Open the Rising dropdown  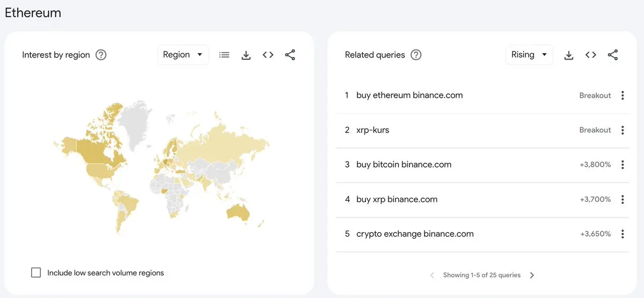(x=529, y=55)
